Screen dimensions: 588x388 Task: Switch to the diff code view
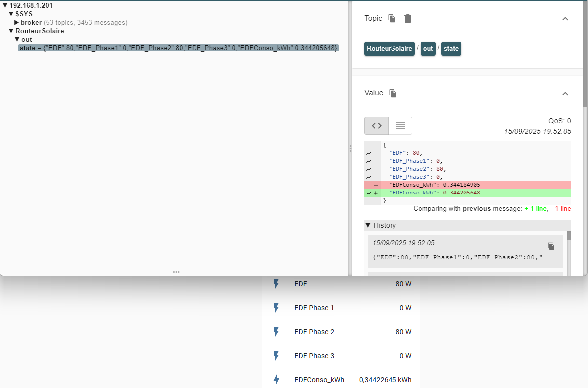coord(377,126)
